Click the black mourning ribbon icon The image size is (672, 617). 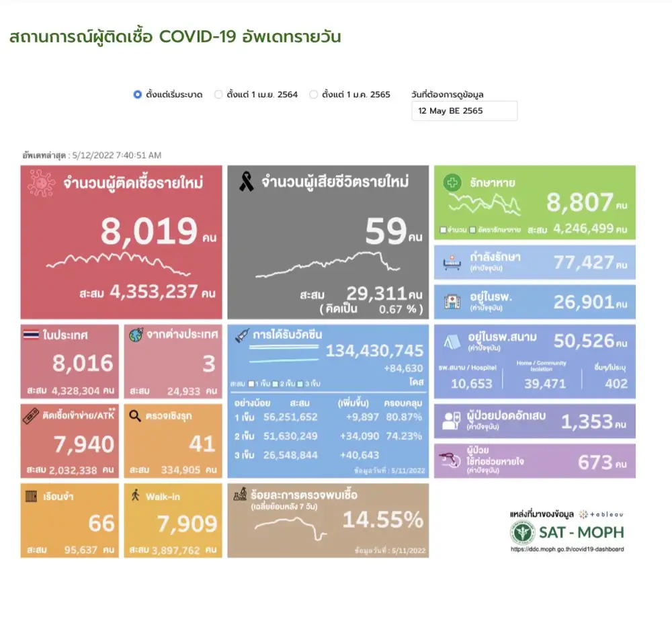[247, 181]
